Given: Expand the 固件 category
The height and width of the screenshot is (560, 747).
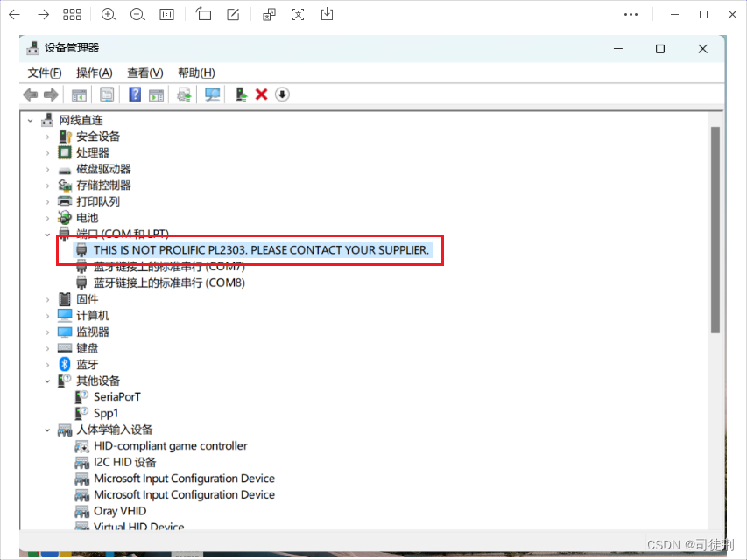Looking at the screenshot, I should 47,299.
